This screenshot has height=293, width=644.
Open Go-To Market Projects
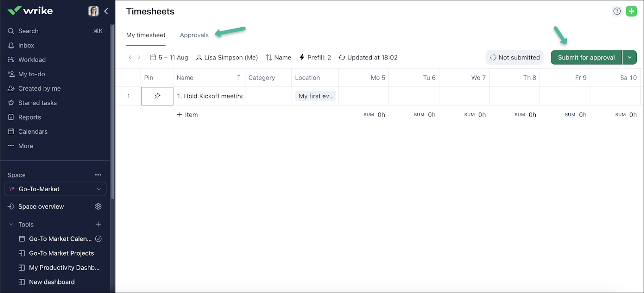click(x=56, y=253)
